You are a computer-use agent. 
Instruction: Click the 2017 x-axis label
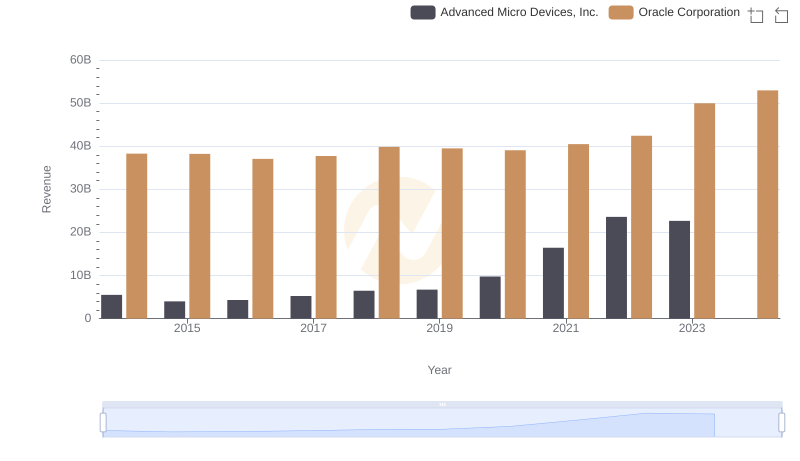click(313, 328)
